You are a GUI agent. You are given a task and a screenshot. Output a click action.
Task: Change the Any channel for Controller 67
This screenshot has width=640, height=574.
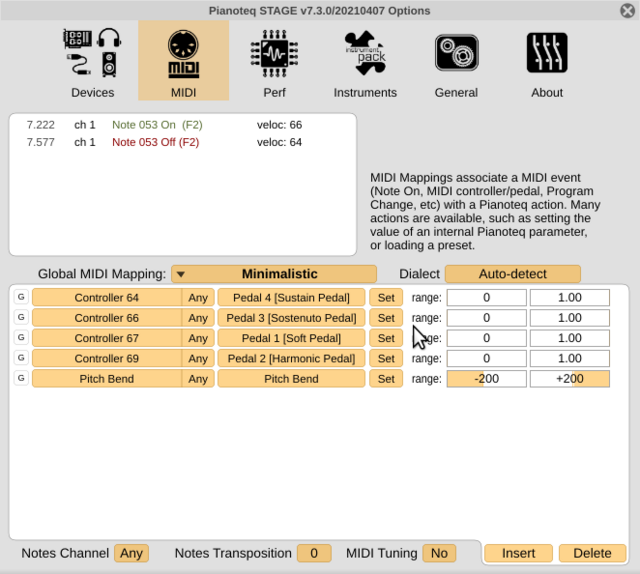click(x=198, y=338)
